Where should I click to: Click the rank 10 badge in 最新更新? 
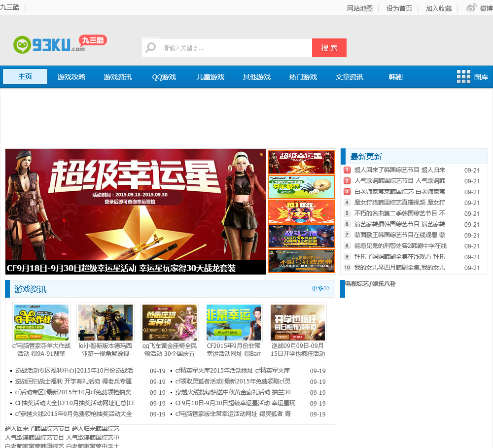coord(347,268)
